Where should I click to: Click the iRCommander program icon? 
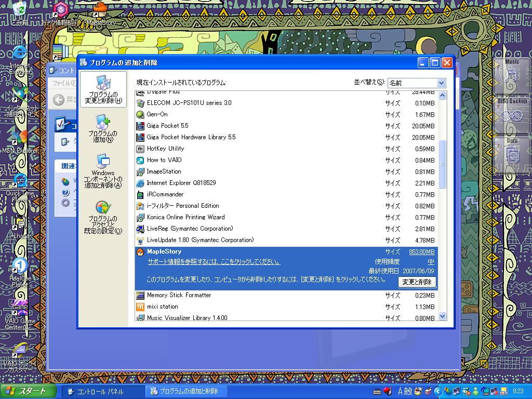click(140, 194)
